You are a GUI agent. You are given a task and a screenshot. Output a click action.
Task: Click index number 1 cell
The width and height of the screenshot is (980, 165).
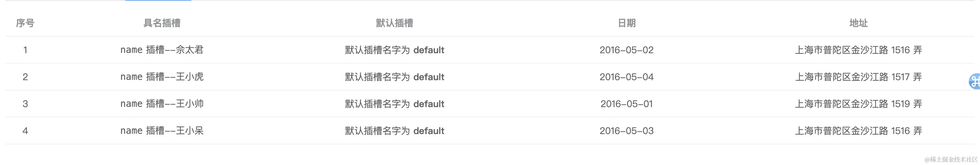click(x=25, y=50)
